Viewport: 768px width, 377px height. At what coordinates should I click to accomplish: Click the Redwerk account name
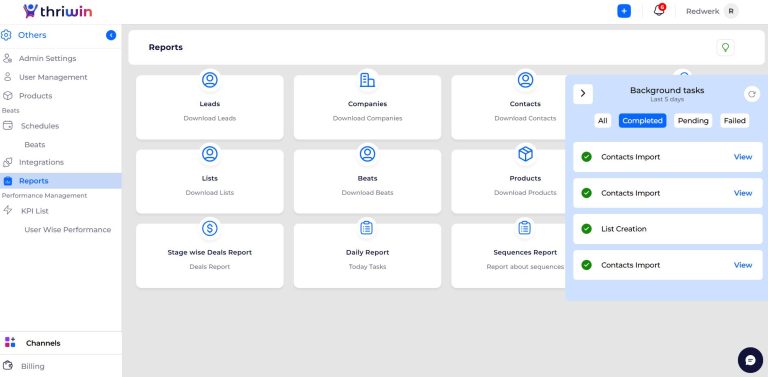coord(702,11)
